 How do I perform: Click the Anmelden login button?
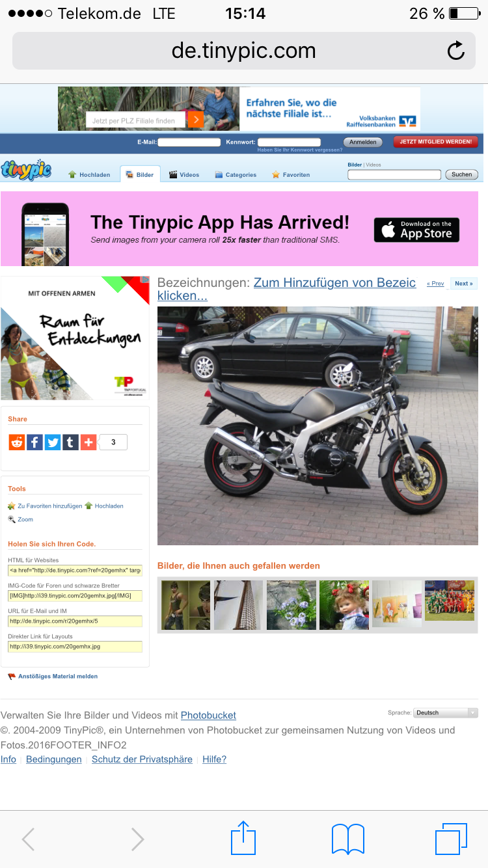362,142
